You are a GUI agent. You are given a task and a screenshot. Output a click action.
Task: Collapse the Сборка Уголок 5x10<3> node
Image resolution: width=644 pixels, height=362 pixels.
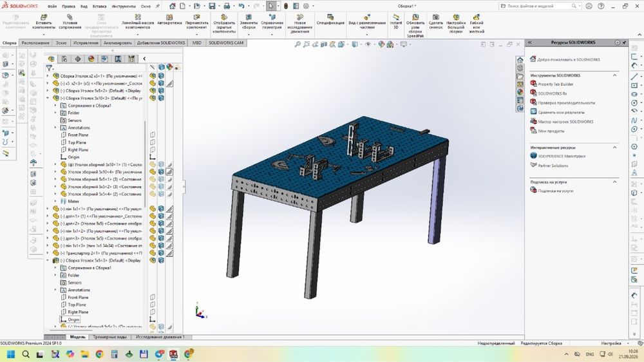click(x=48, y=98)
